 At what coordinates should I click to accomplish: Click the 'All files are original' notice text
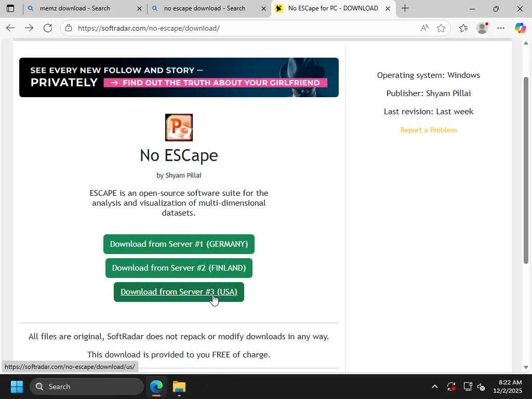[179, 337]
